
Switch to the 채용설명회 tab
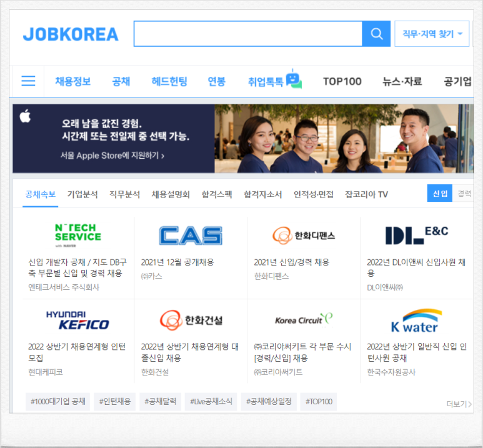click(171, 194)
